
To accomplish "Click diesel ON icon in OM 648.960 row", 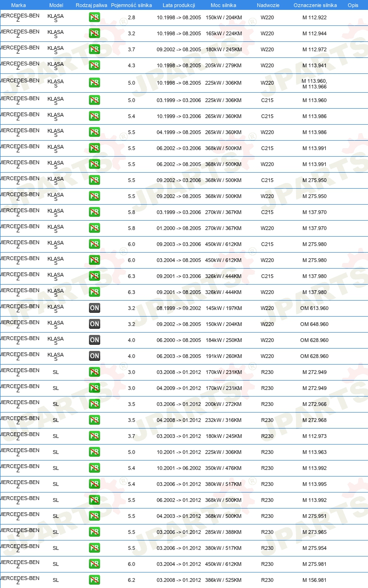I will [95, 325].
